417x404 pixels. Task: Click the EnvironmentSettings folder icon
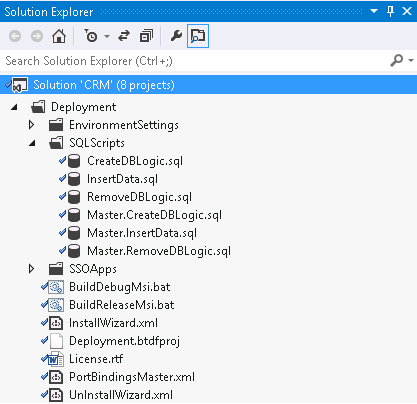click(x=56, y=125)
